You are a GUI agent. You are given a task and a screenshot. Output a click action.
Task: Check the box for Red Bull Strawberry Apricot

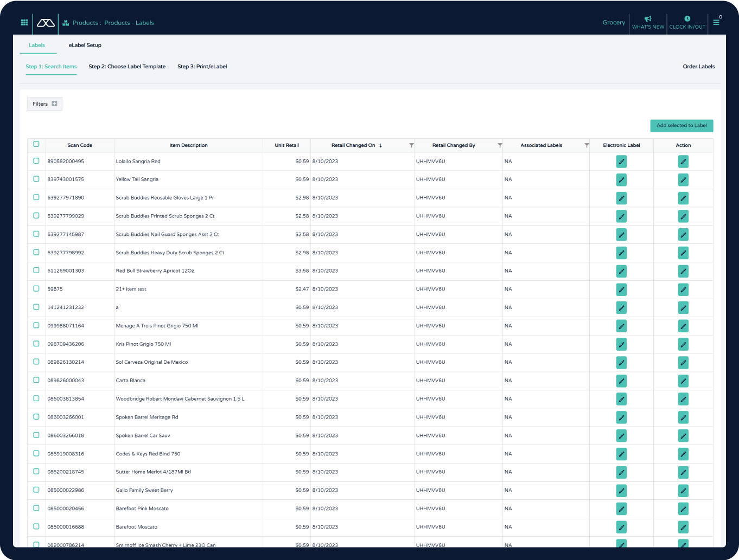click(x=36, y=271)
